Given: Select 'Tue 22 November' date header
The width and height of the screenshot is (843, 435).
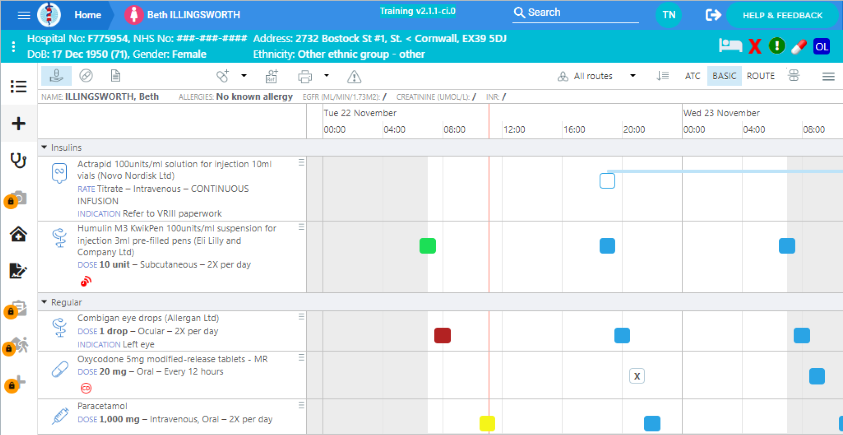Looking at the screenshot, I should (x=360, y=113).
